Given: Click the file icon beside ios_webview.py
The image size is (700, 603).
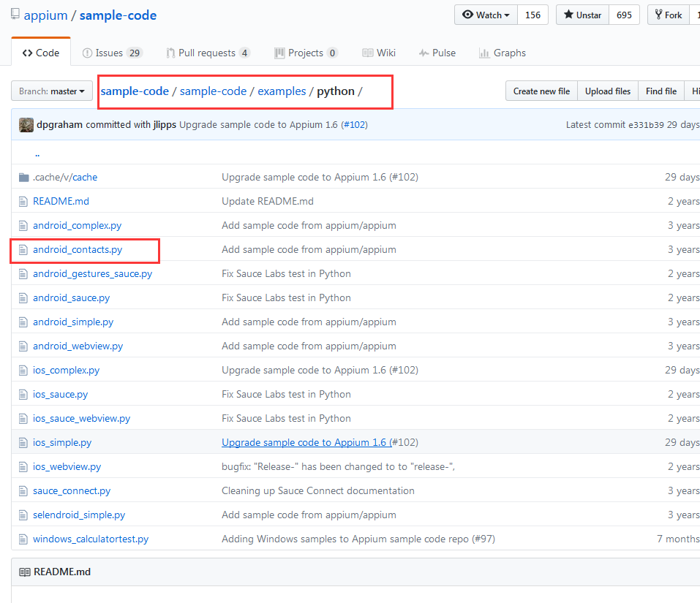Looking at the screenshot, I should coord(23,466).
